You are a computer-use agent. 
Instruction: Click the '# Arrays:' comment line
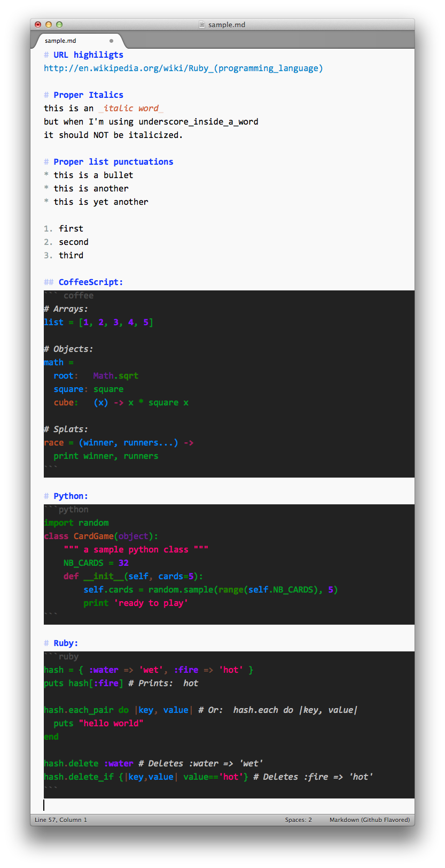[x=66, y=309]
